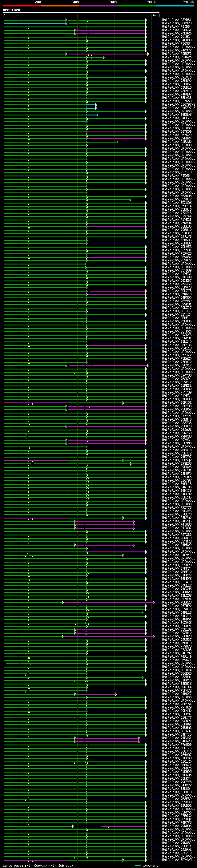Click the ~40% legend label
197x868 pixels.
pos(75,2)
